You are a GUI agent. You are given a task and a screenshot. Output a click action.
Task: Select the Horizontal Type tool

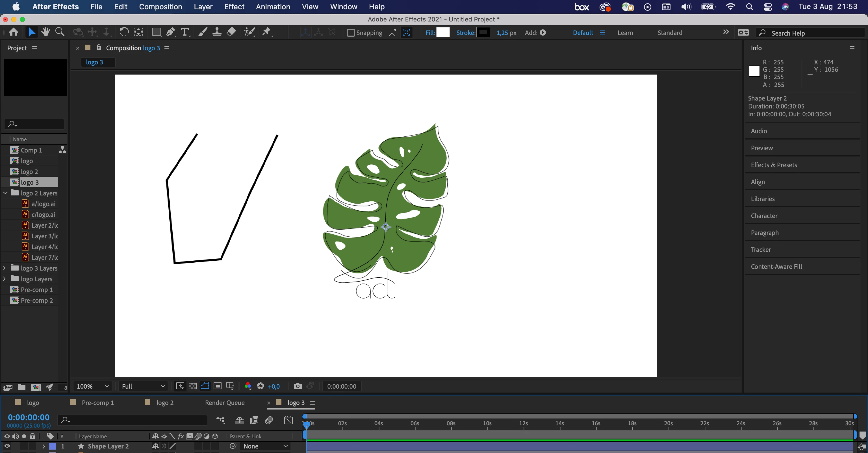pos(185,32)
